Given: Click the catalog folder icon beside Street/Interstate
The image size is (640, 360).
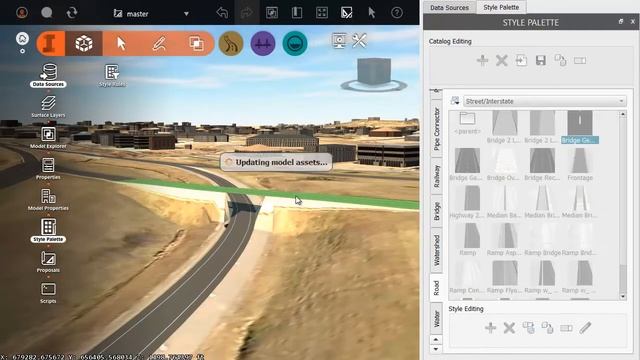Looking at the screenshot, I should [455, 101].
